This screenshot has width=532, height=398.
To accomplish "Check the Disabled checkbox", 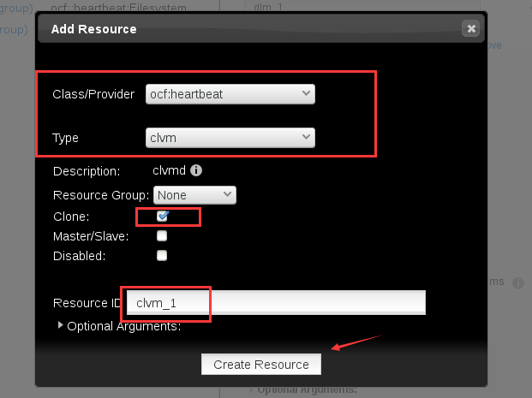I will 162,255.
